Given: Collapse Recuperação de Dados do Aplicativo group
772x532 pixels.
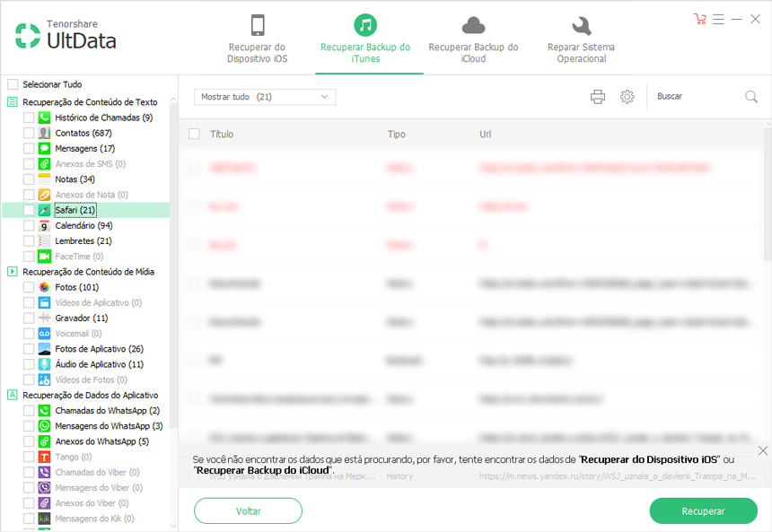Looking at the screenshot, I should pyautogui.click(x=13, y=395).
